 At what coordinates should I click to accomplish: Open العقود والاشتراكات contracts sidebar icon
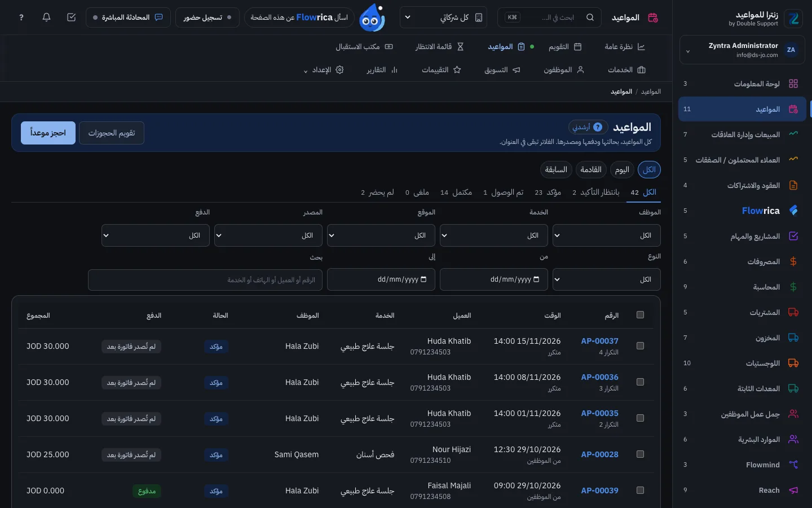click(x=793, y=185)
